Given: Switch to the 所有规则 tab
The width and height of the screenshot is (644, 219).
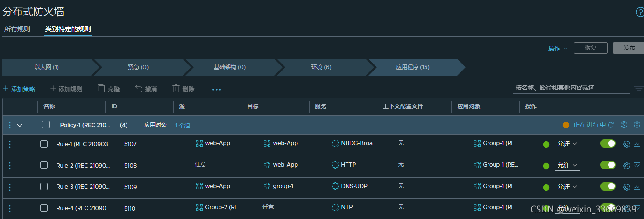Looking at the screenshot, I should 17,29.
